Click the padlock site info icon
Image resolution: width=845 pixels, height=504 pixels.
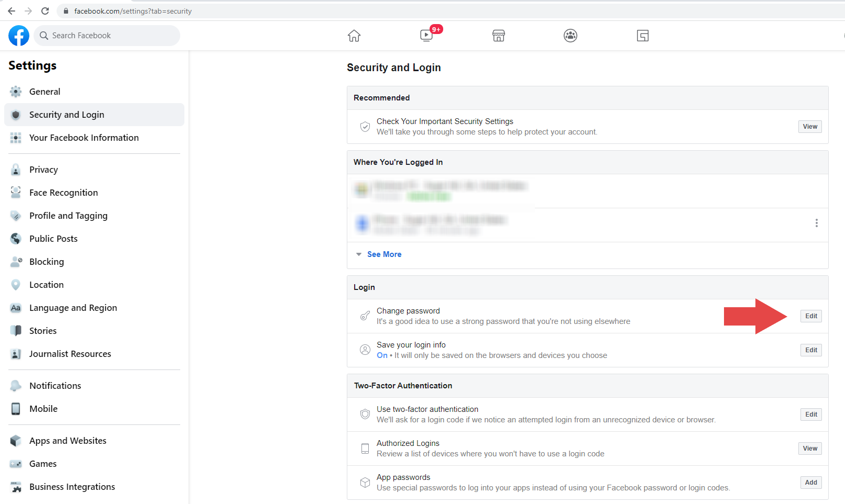(65, 11)
